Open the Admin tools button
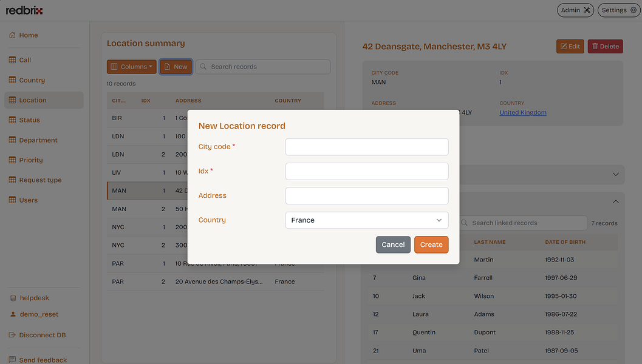This screenshot has height=364, width=642. pyautogui.click(x=575, y=10)
